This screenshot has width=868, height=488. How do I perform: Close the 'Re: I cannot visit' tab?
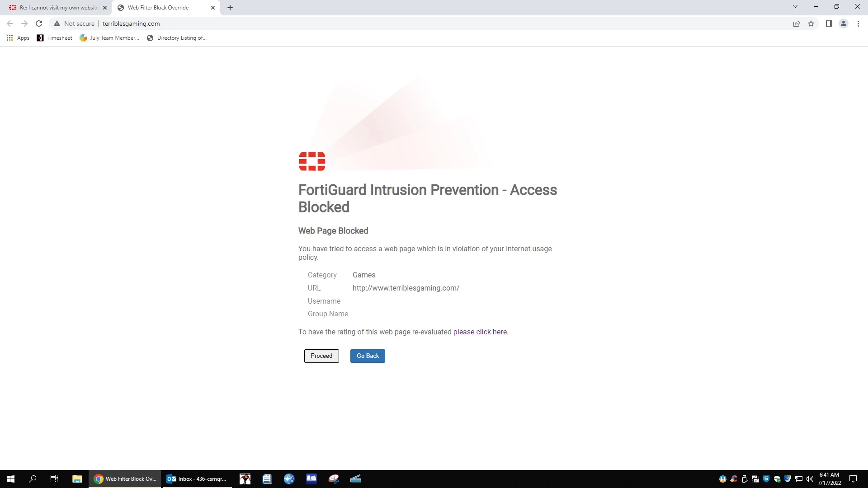[x=105, y=8]
